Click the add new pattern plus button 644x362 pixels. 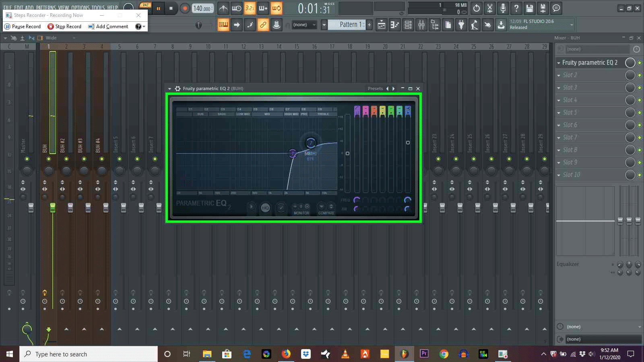click(x=369, y=25)
